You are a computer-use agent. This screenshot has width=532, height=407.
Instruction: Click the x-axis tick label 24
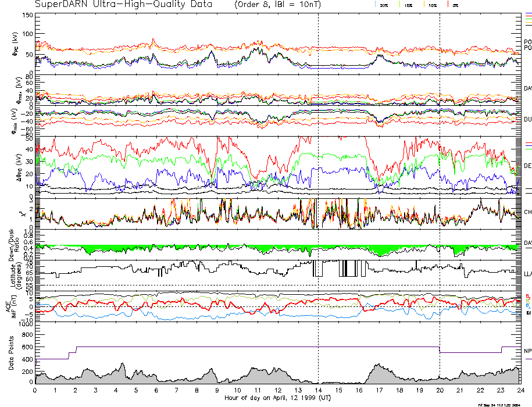[x=519, y=390]
